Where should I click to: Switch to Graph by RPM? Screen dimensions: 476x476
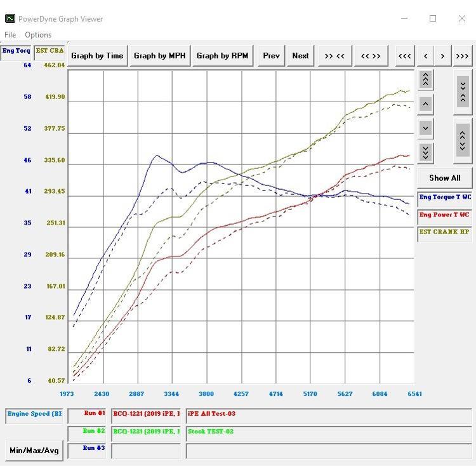click(x=222, y=56)
